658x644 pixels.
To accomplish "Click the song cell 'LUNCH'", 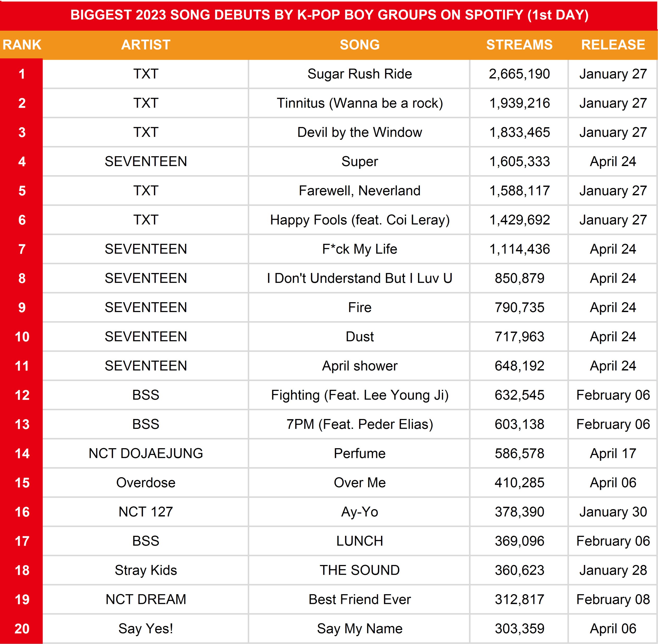I will click(x=360, y=541).
